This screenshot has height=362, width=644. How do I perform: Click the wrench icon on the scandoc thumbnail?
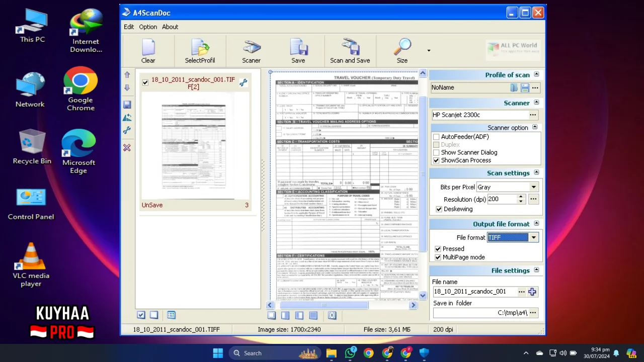coord(243,82)
